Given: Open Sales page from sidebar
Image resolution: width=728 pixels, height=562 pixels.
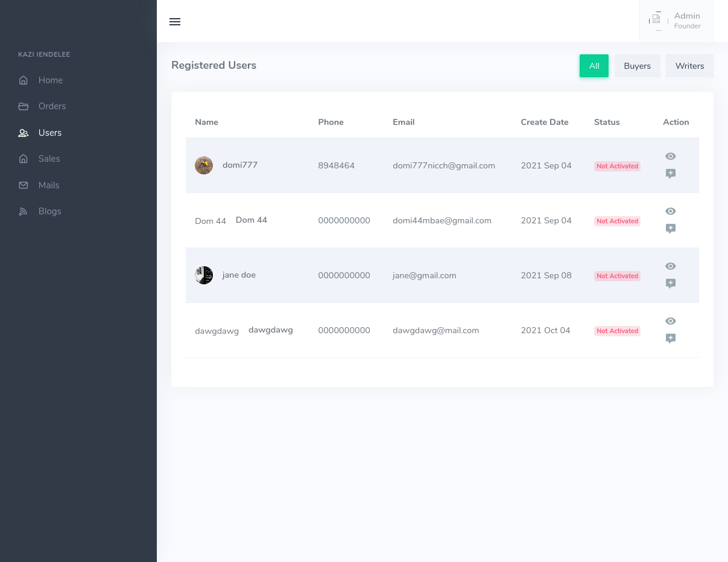Looking at the screenshot, I should click(49, 159).
